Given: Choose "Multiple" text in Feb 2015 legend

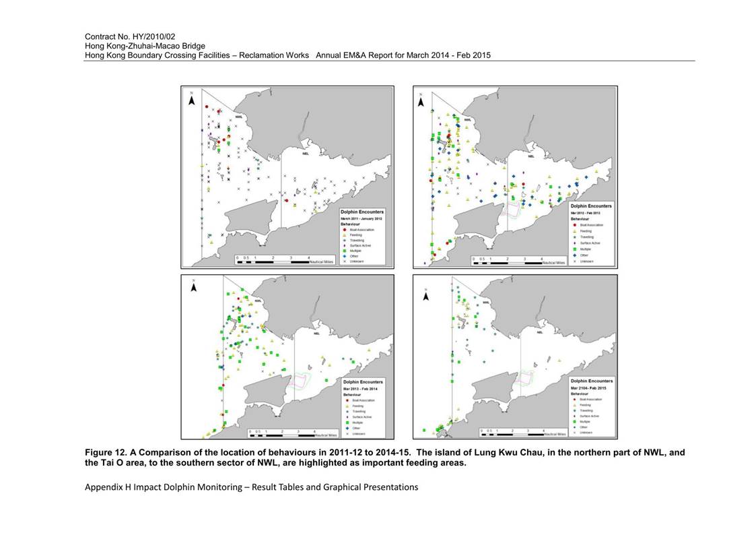Looking at the screenshot, I should (585, 422).
